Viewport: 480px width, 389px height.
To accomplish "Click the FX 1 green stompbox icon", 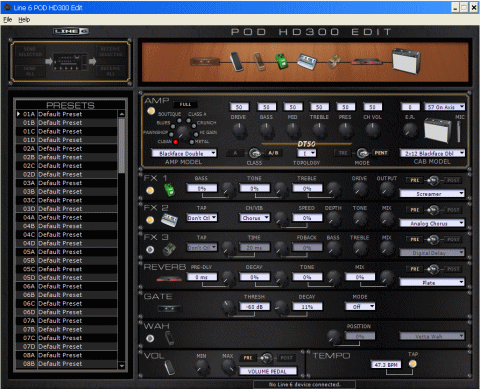I will (169, 190).
